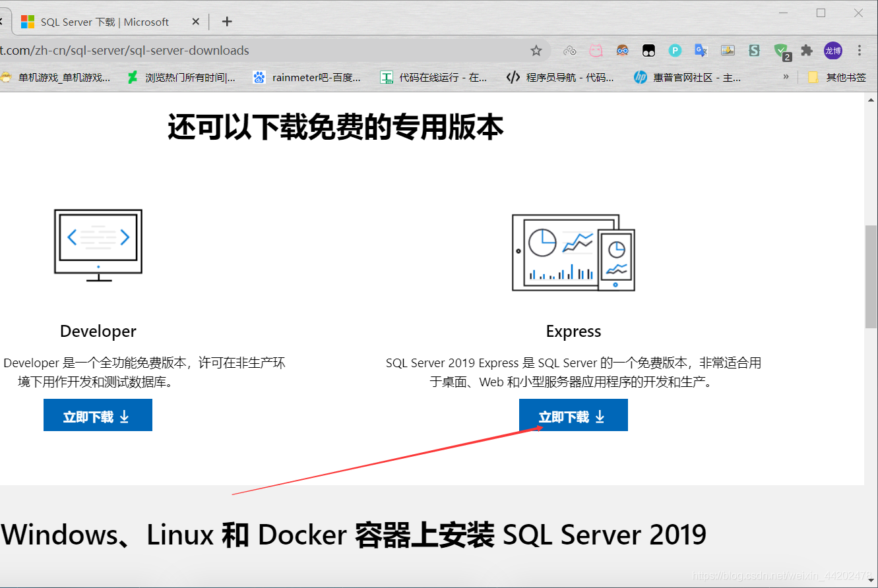This screenshot has height=588, width=878.
Task: Click the Docker 容器上安装 SQL Server 2019 heading
Action: click(x=354, y=535)
